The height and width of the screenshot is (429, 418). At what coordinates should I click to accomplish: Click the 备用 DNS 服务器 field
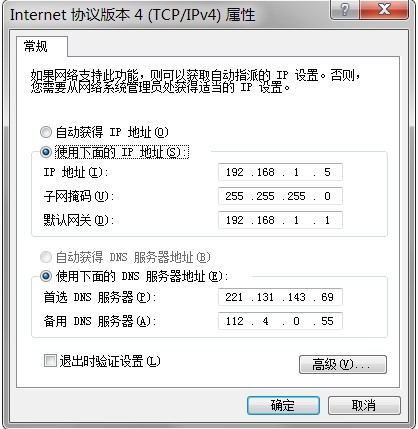(280, 321)
